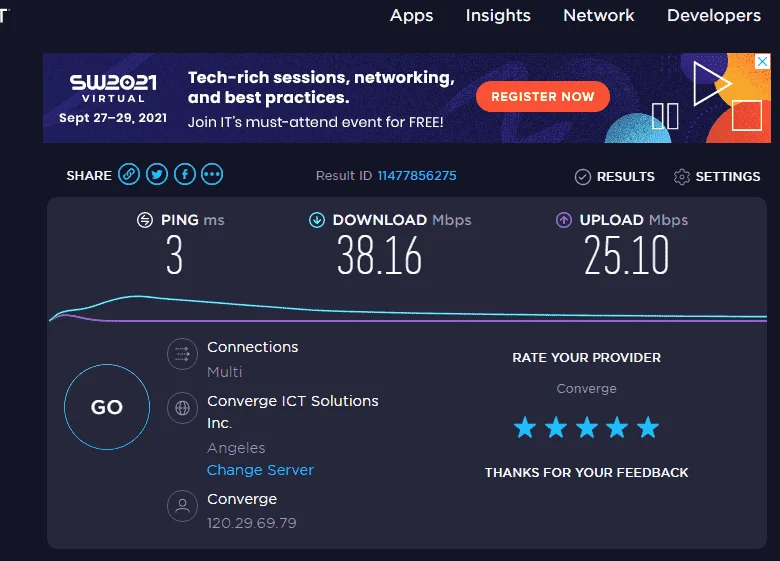Click the upload speed value 25.10

click(626, 255)
